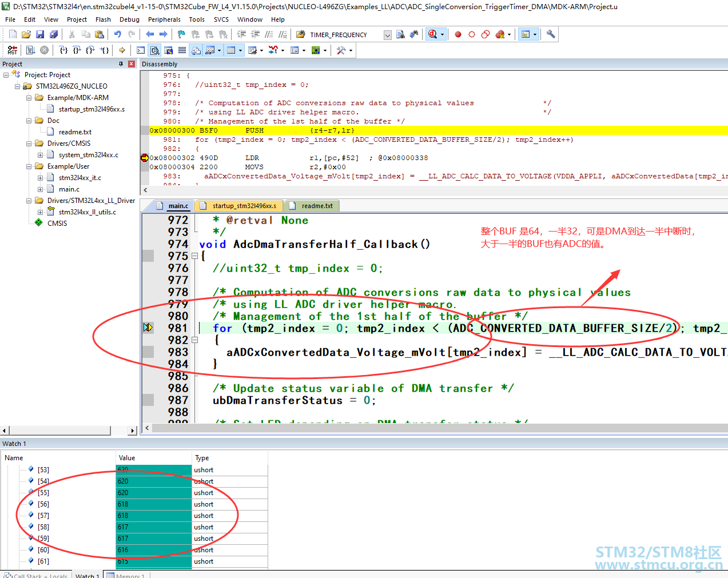Open the Peripherals menu
The image size is (728, 578).
point(164,19)
